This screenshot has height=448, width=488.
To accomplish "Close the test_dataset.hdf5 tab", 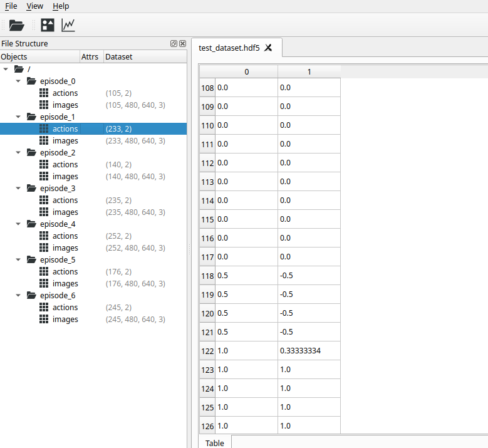I will 268,48.
